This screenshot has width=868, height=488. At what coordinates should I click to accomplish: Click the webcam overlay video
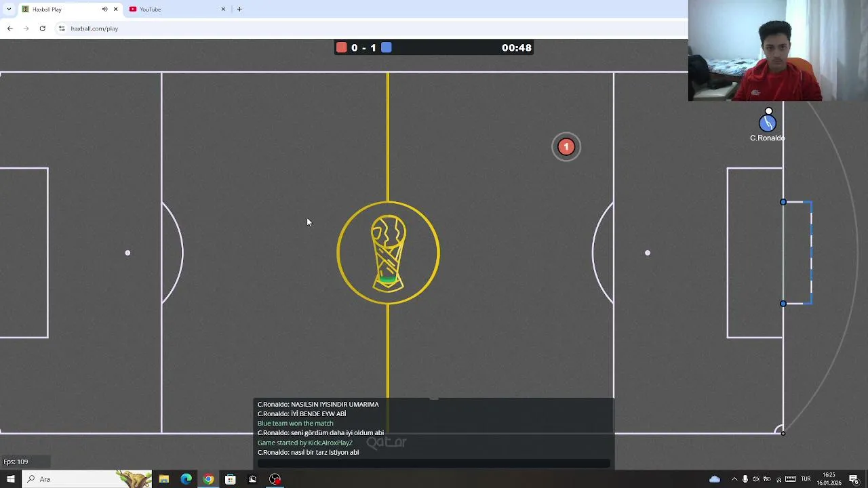[x=778, y=51]
